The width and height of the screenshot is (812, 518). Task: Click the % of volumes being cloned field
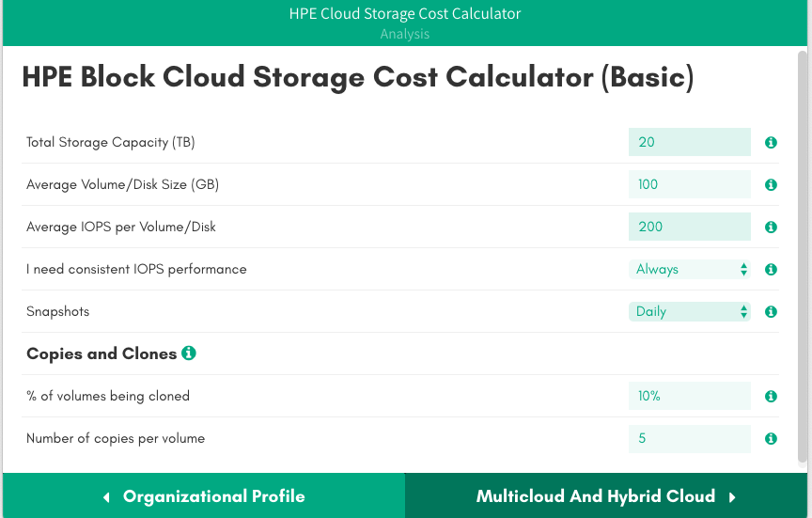(x=690, y=397)
